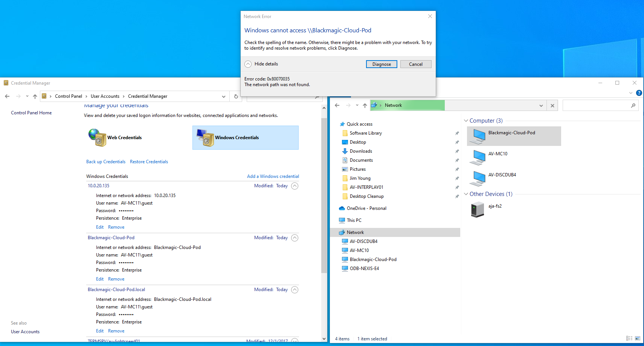Open Web Credentials vault
This screenshot has width=644, height=346.
tap(115, 138)
